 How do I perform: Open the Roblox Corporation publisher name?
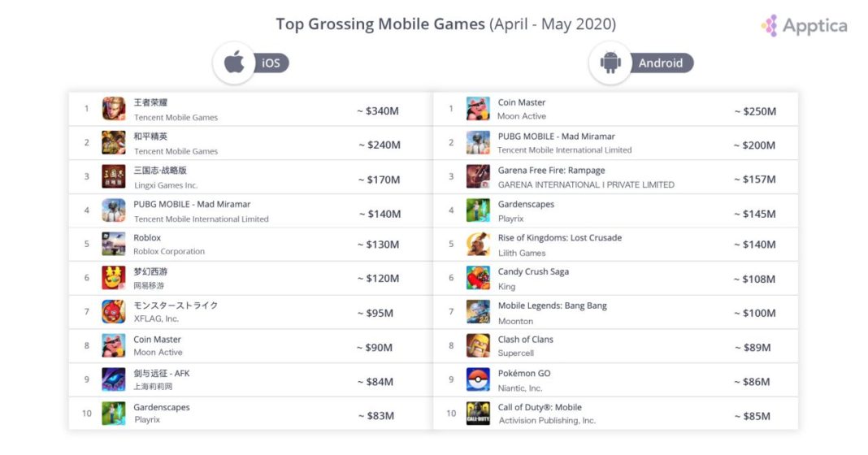point(169,252)
